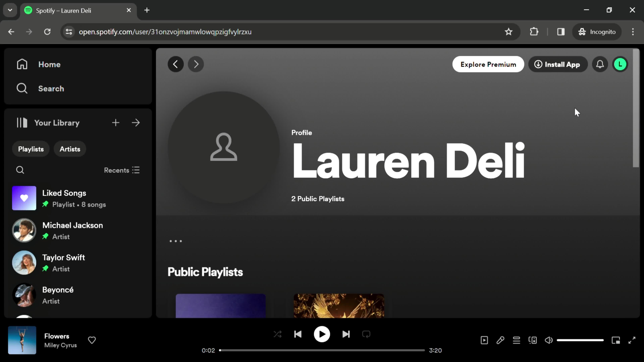Open the golden bird playlist thumbnail

click(x=339, y=306)
